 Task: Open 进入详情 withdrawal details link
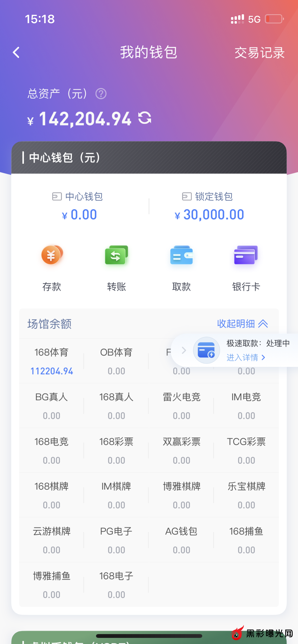[246, 358]
